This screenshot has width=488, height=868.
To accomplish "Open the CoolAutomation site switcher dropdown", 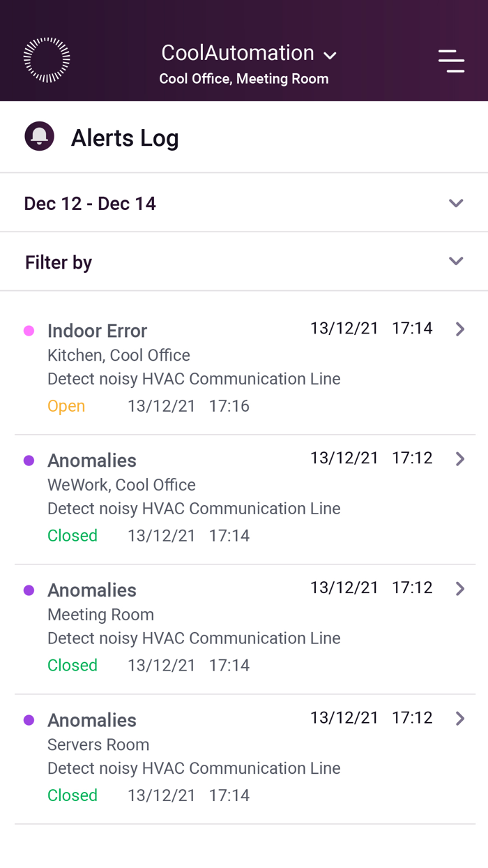I will tap(330, 55).
